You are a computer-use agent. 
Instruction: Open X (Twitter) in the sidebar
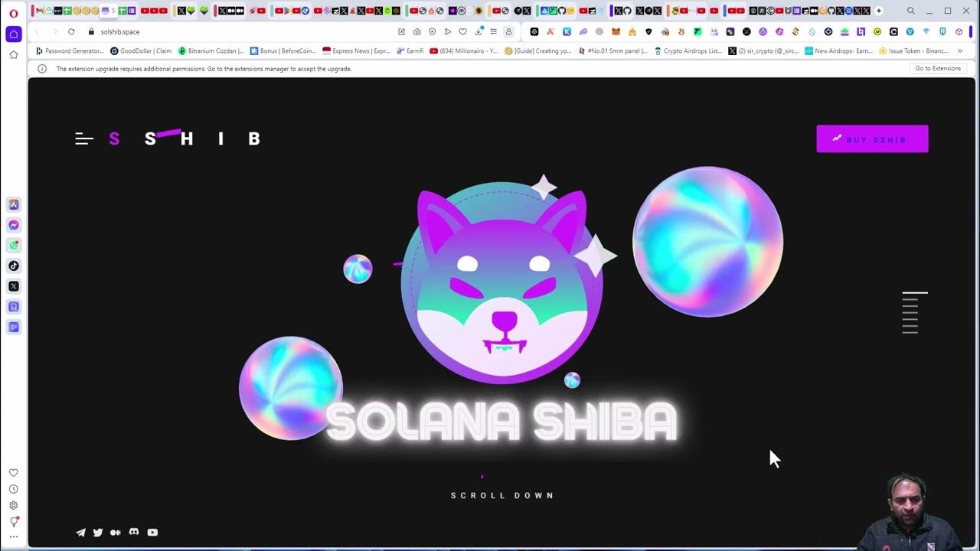tap(14, 286)
